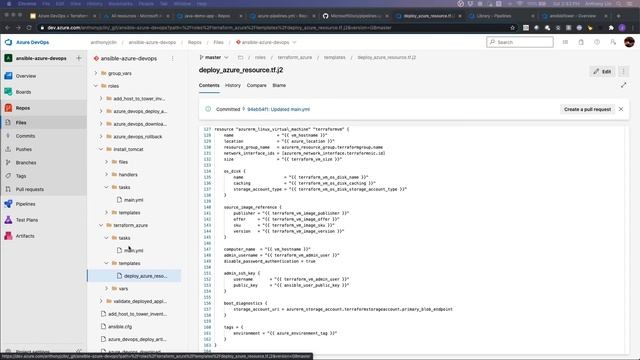Open add_host_to_tower_invent file
The image size is (640, 360).
tap(137, 314)
